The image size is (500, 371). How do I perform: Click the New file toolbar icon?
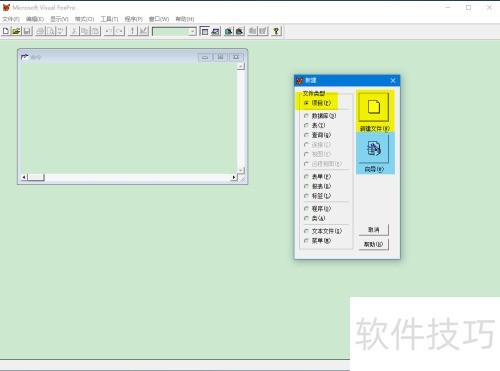click(x=6, y=31)
